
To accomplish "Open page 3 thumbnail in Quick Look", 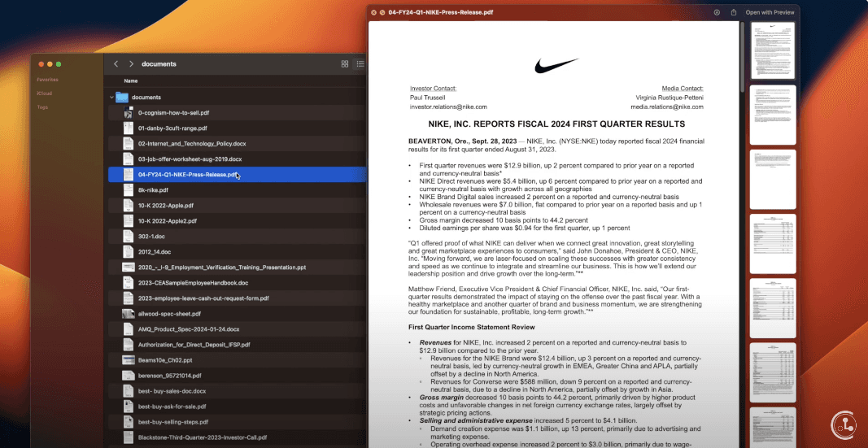I will pos(773,179).
